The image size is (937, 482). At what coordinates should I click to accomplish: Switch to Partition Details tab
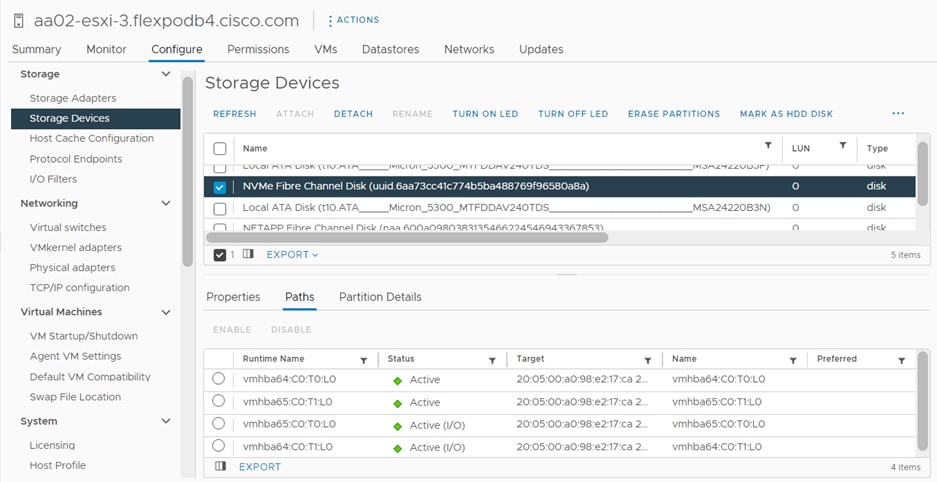[380, 297]
